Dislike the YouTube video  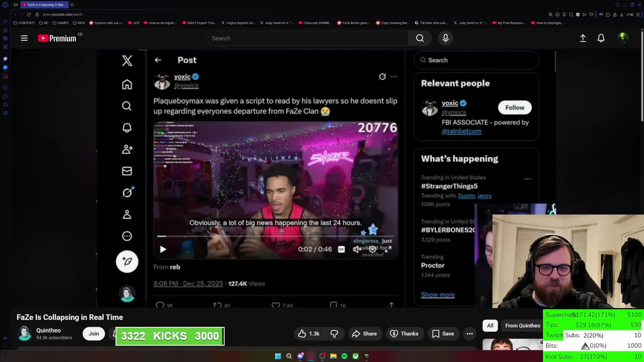(334, 334)
